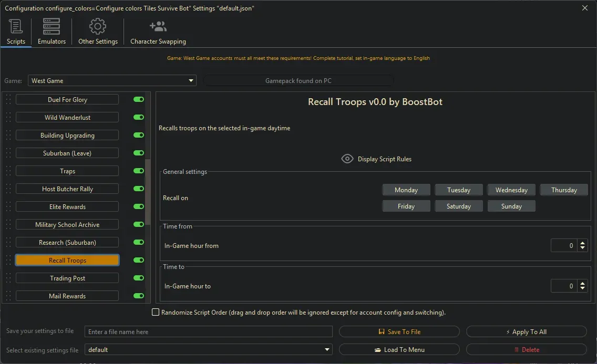Open the Emulators server icon
The width and height of the screenshot is (597, 364).
click(x=52, y=27)
